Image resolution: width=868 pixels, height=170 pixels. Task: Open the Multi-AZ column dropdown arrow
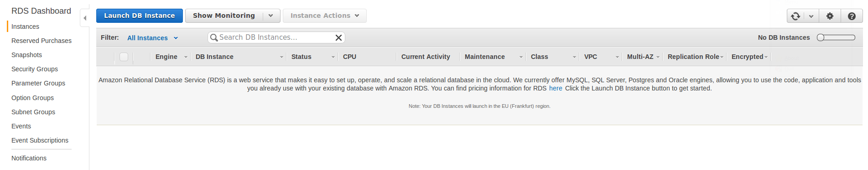tap(658, 57)
